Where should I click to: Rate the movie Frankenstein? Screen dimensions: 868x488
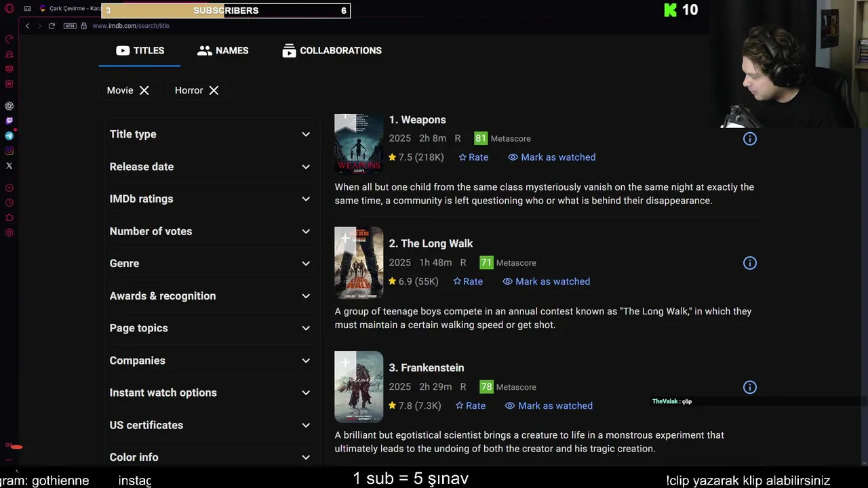tap(471, 406)
